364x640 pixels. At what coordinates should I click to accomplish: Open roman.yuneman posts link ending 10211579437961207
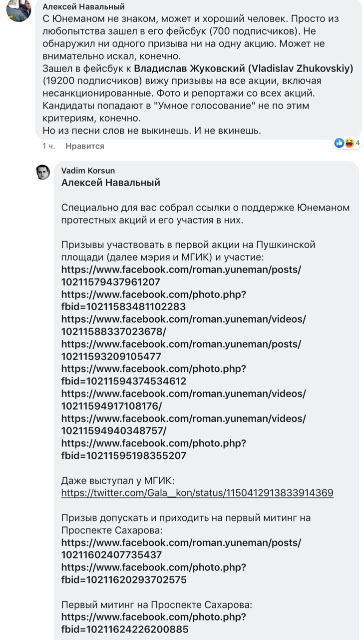(x=181, y=275)
